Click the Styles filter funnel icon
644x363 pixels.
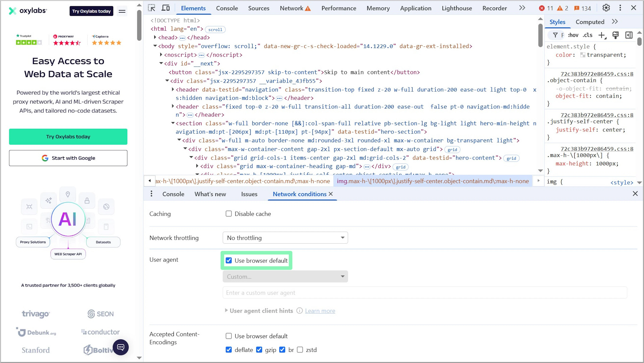click(555, 35)
